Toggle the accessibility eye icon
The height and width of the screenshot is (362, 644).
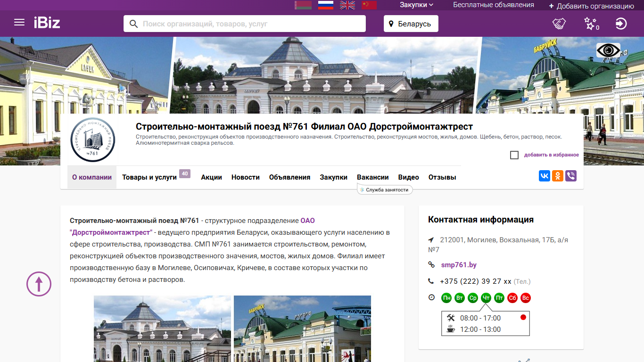coord(608,50)
